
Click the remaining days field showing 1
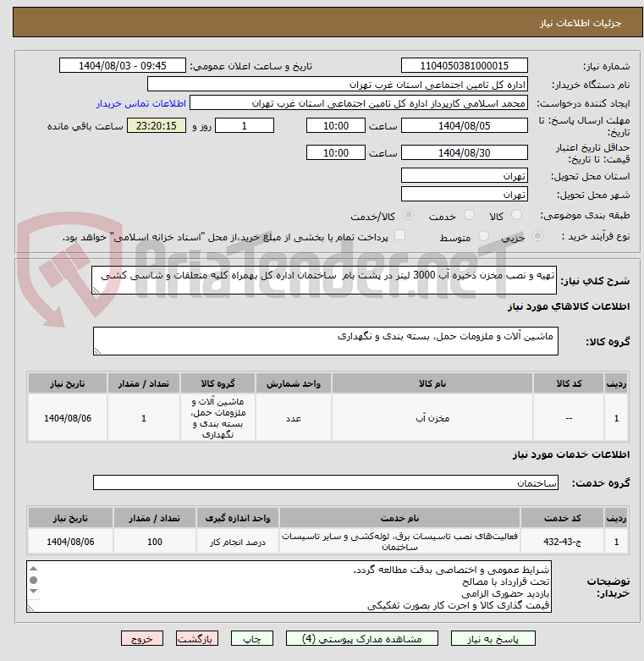(x=245, y=125)
